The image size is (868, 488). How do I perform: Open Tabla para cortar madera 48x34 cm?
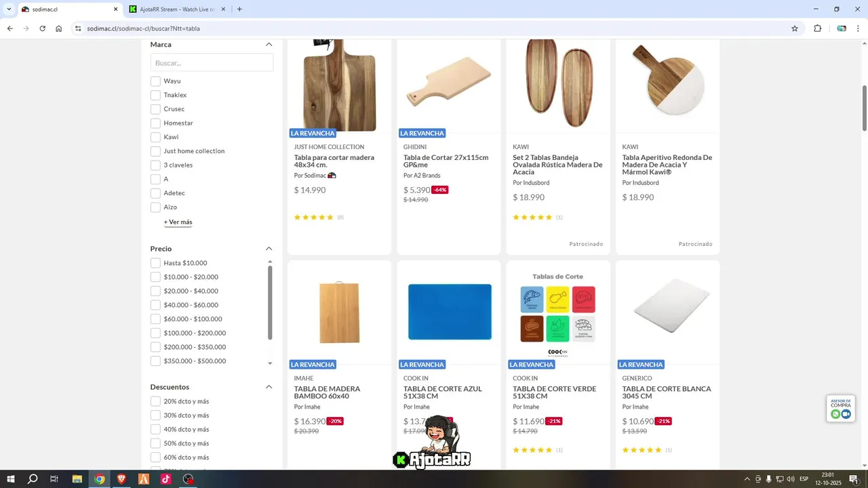pyautogui.click(x=334, y=161)
